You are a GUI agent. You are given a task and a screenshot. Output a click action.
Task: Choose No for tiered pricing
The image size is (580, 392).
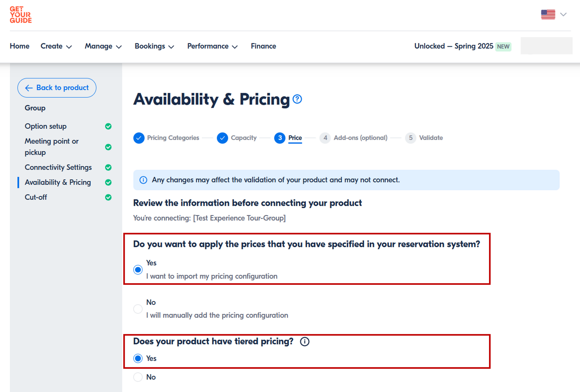[x=138, y=377]
